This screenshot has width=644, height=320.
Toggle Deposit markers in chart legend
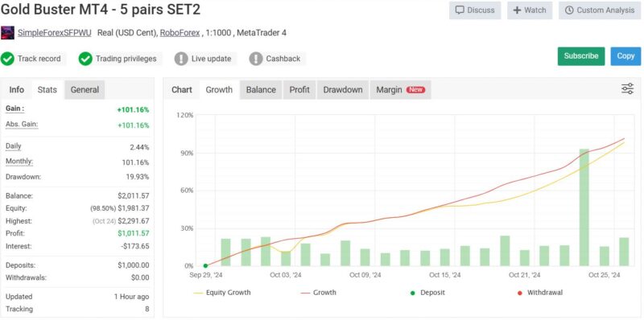[x=427, y=293]
